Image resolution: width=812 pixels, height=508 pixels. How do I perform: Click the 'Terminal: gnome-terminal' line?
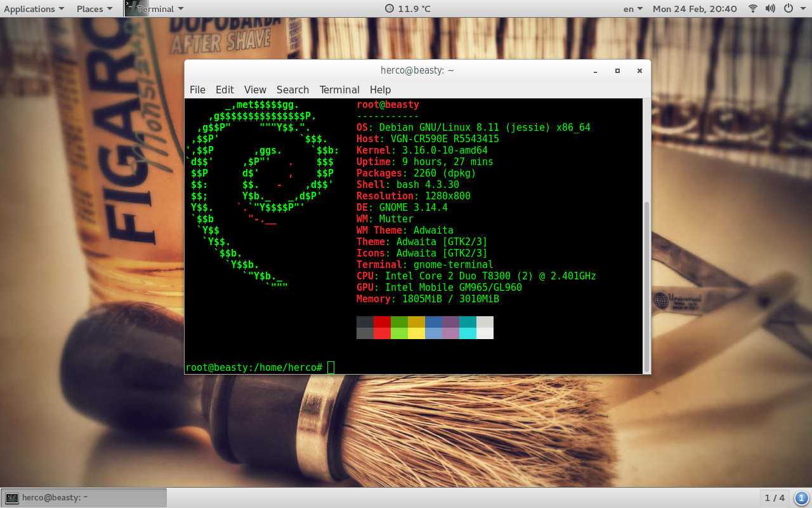point(424,265)
